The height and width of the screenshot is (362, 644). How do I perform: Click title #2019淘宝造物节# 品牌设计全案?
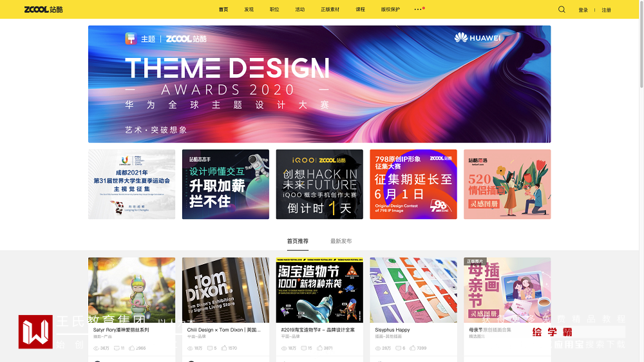pyautogui.click(x=318, y=330)
